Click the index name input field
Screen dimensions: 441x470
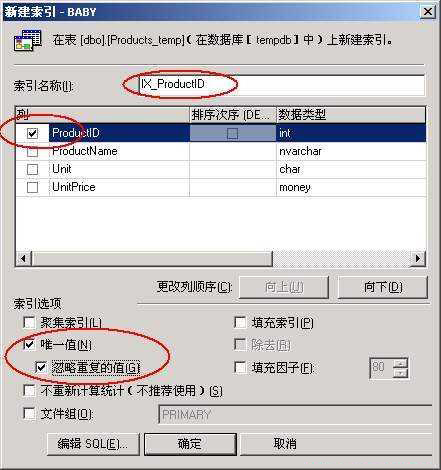282,85
